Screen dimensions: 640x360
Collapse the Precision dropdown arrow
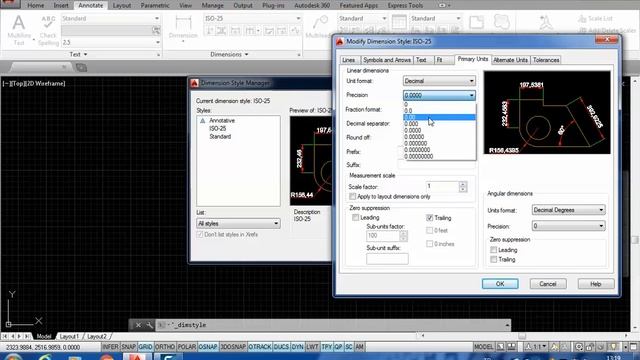(x=471, y=95)
